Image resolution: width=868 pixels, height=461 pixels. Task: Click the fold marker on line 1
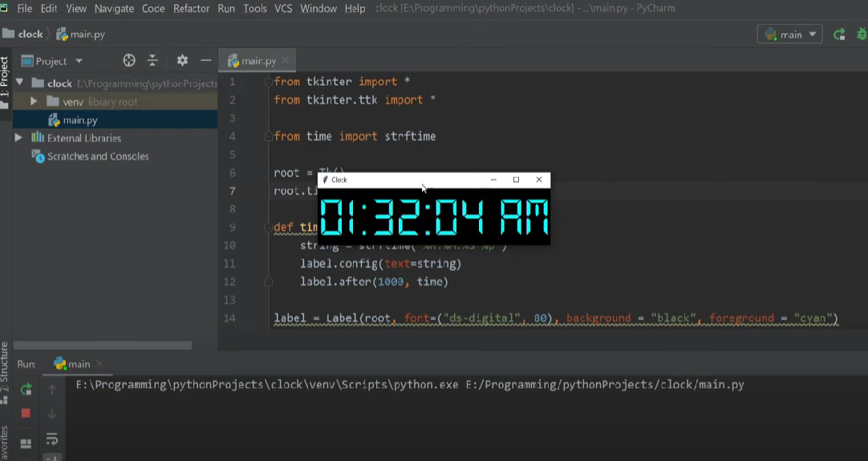point(269,82)
